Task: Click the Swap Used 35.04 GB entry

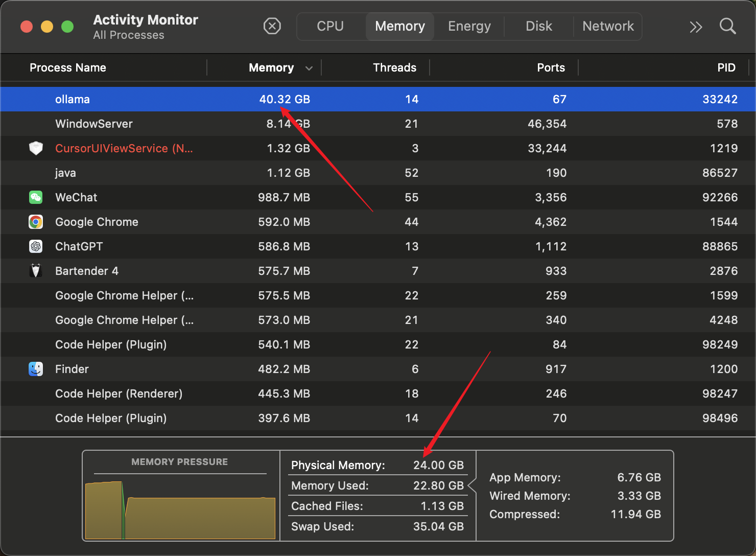Action: coord(377,526)
